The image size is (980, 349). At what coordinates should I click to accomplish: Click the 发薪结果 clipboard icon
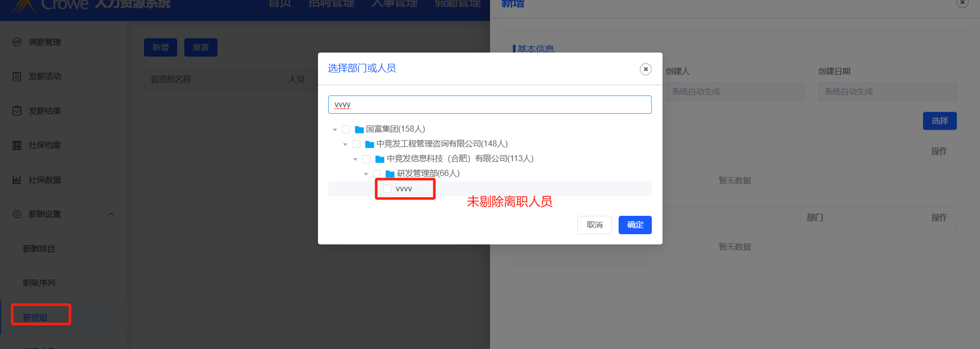tap(17, 111)
